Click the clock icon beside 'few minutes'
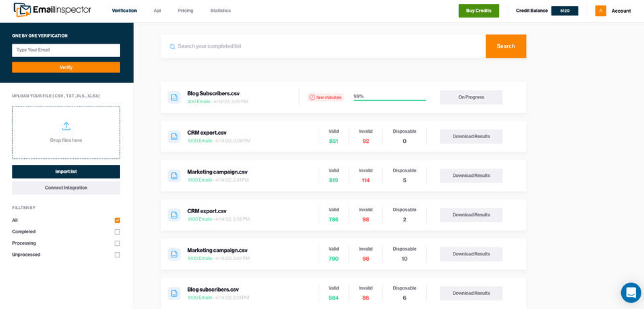 (x=312, y=97)
